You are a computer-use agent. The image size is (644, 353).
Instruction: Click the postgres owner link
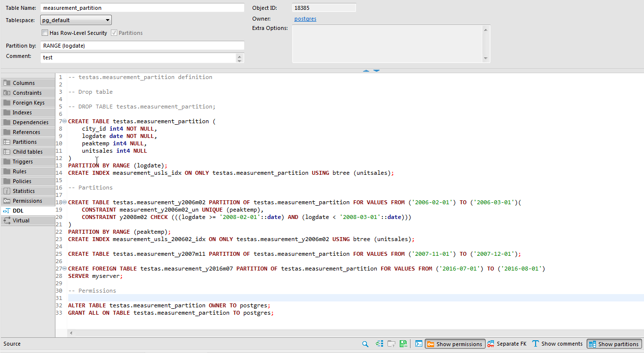(305, 19)
